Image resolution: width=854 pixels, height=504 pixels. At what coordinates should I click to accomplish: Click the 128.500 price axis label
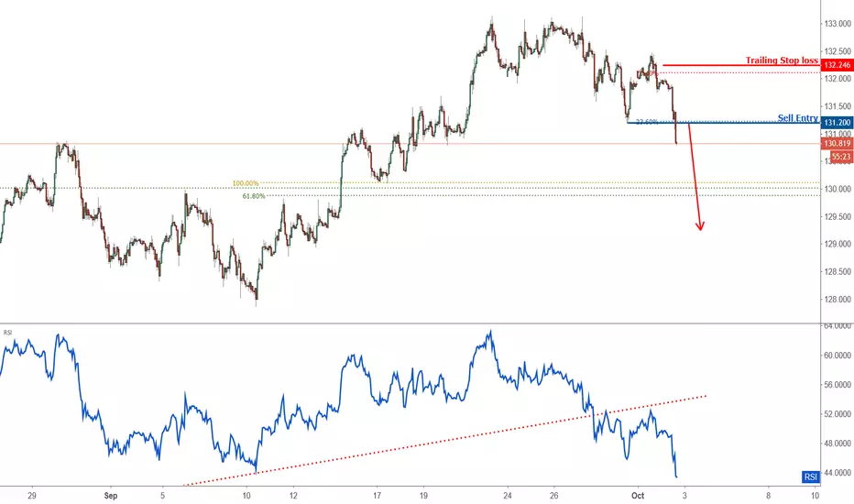click(x=838, y=271)
